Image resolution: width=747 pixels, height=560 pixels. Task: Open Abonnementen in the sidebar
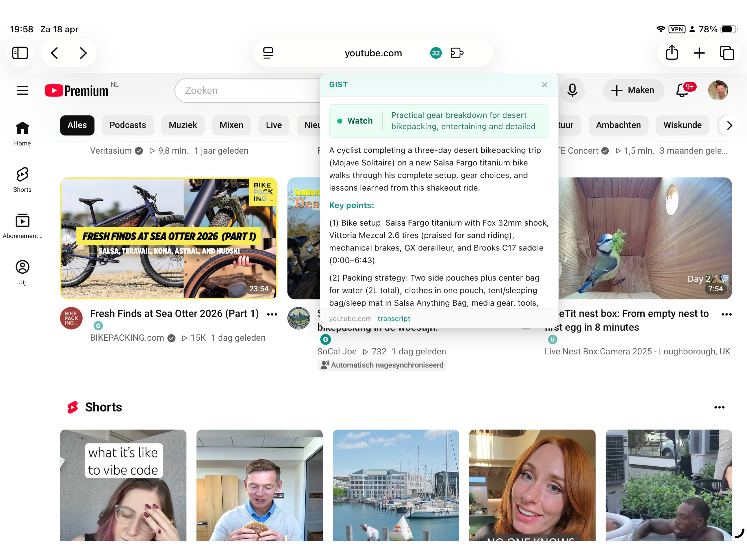(x=22, y=226)
